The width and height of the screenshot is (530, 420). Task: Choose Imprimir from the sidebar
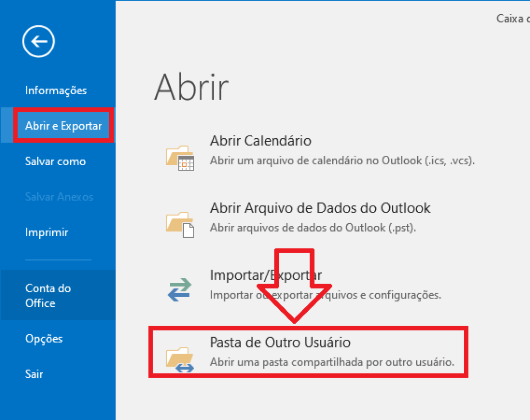click(47, 233)
